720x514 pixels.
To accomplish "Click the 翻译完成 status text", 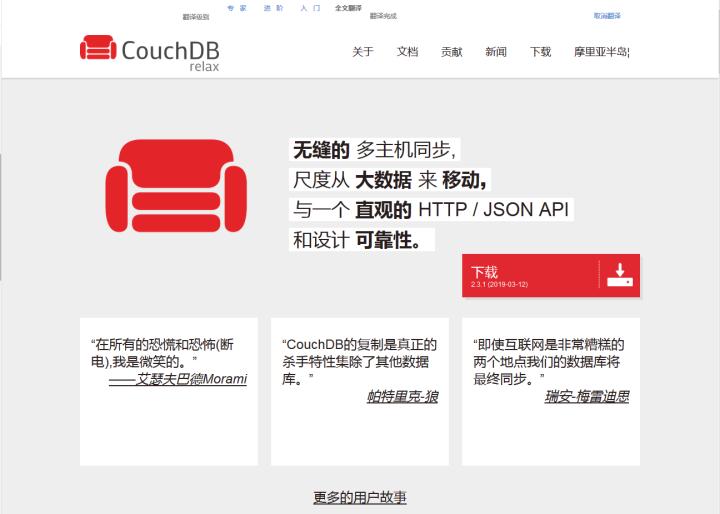I will coord(383,16).
